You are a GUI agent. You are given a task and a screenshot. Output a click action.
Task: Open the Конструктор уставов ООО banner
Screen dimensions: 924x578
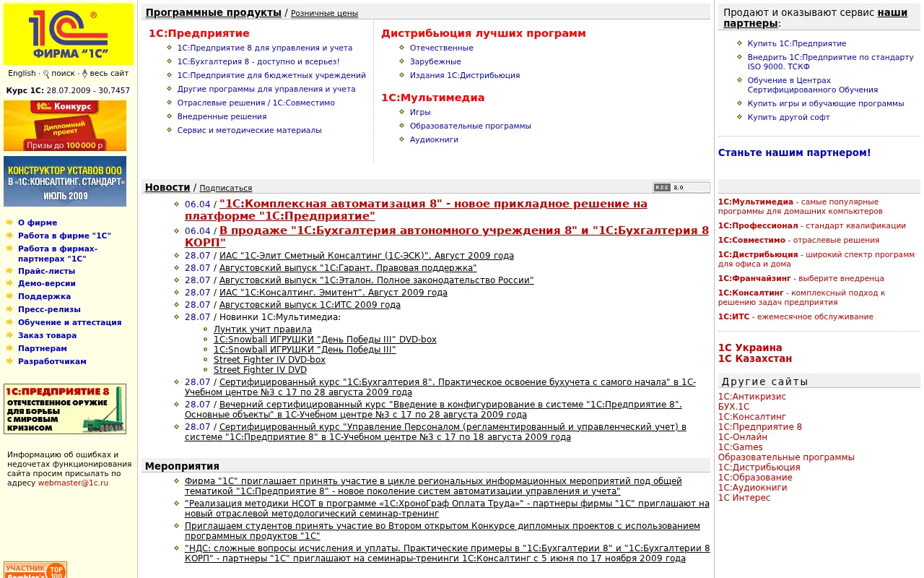tap(65, 181)
